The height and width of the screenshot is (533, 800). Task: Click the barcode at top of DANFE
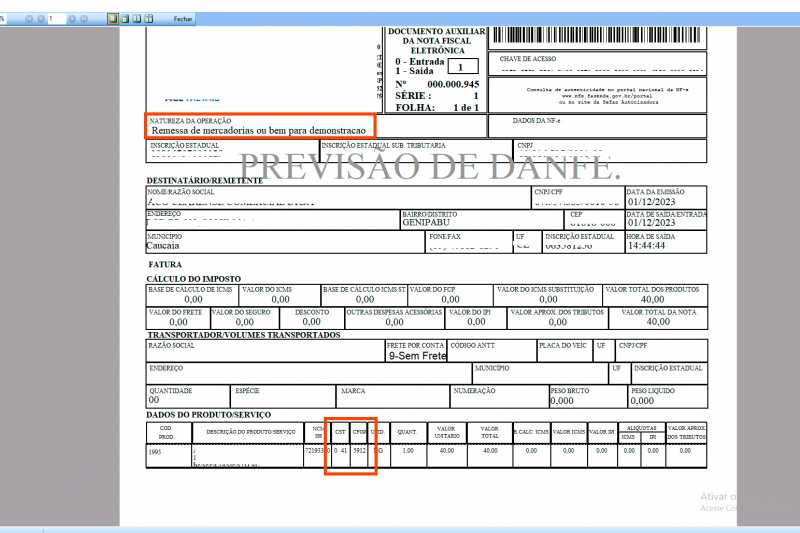coord(597,35)
